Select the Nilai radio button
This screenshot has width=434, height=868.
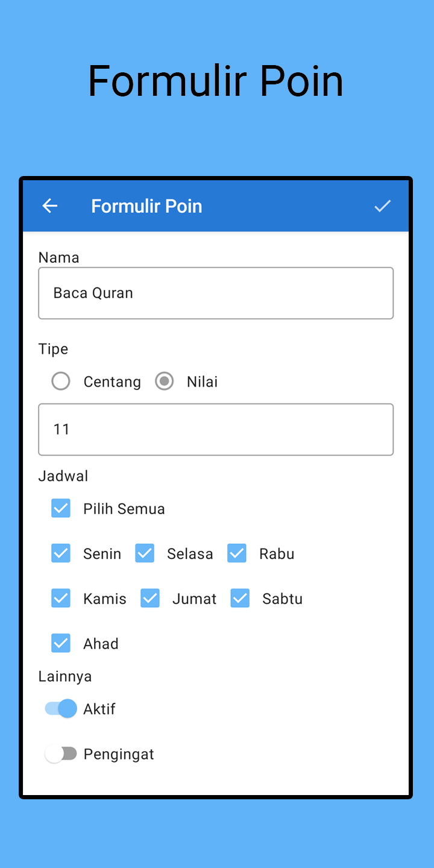click(165, 382)
